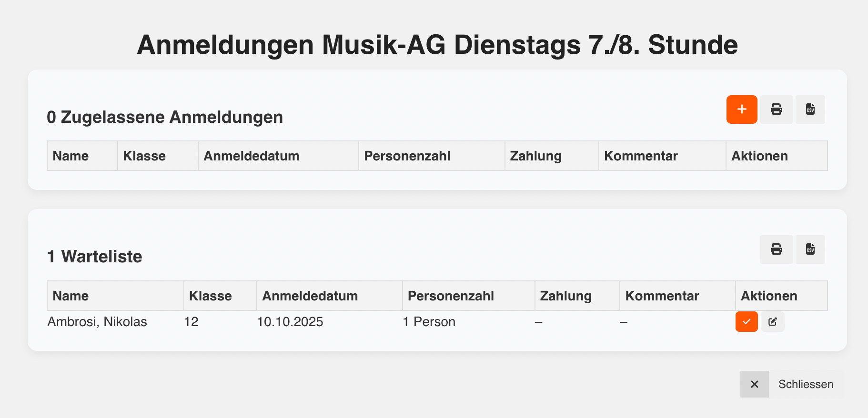
Task: Edit Nikolas Ambrosi's registration entry
Action: click(772, 322)
